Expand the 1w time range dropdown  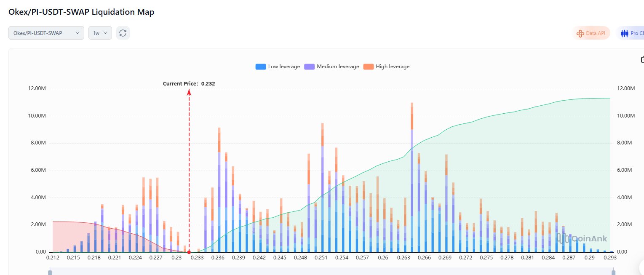[x=100, y=33]
